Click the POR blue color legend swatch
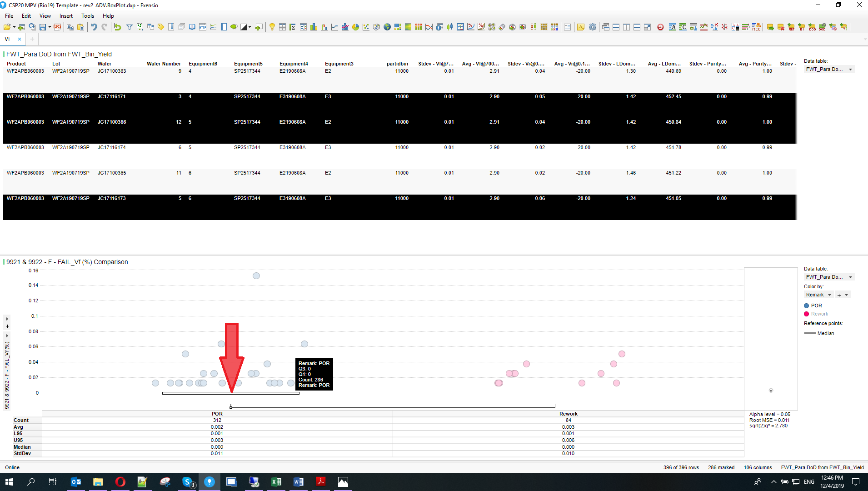Screen dimensions: 868x491 tap(807, 306)
